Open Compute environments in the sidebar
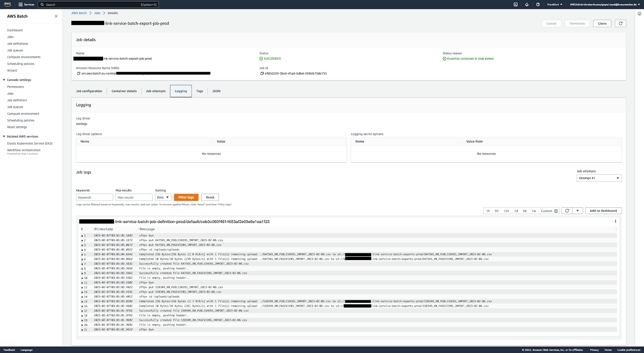This screenshot has height=353, width=644. pos(24,57)
